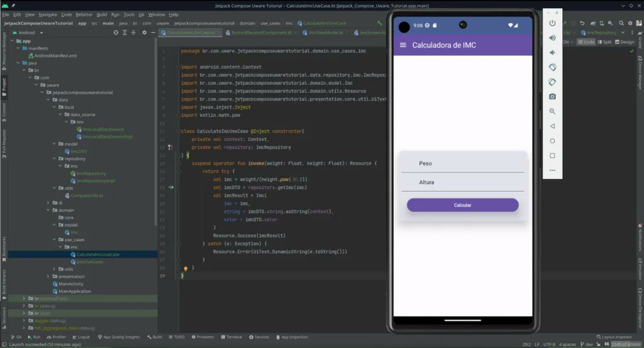Switch editor to Split view
This screenshot has height=348, width=644.
604,42
